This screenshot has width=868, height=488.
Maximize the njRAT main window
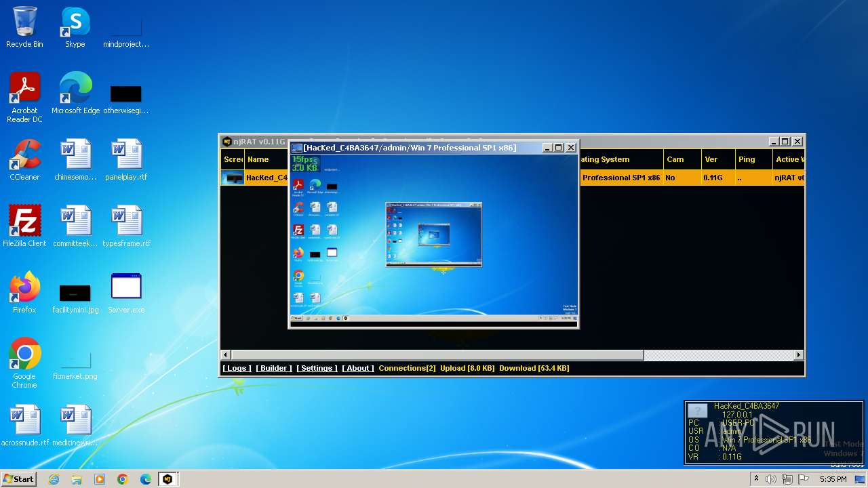point(785,141)
